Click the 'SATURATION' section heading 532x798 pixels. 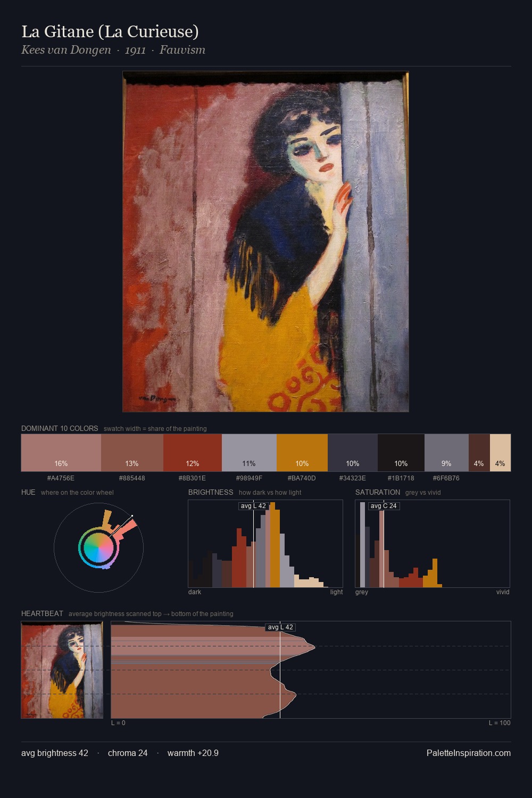(378, 492)
